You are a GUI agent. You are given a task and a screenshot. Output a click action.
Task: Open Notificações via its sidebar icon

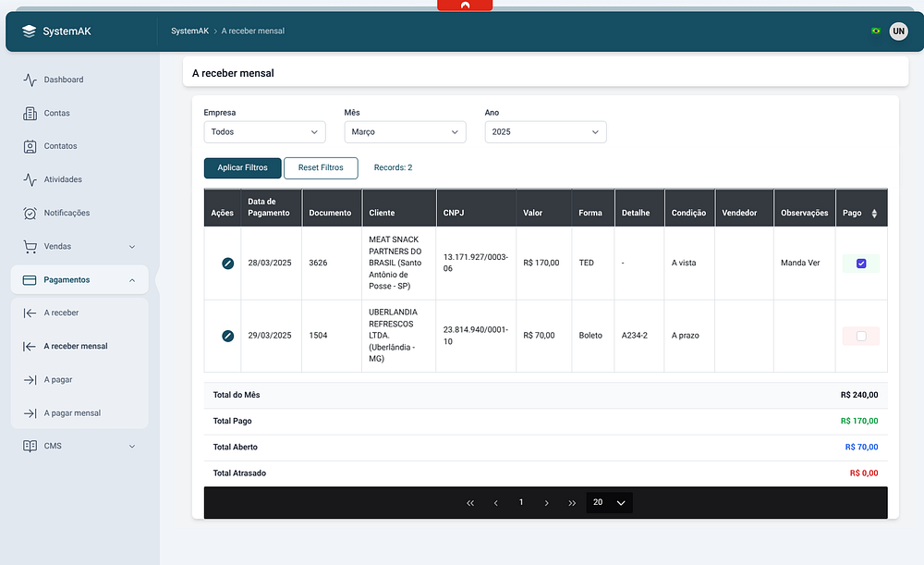coord(30,213)
